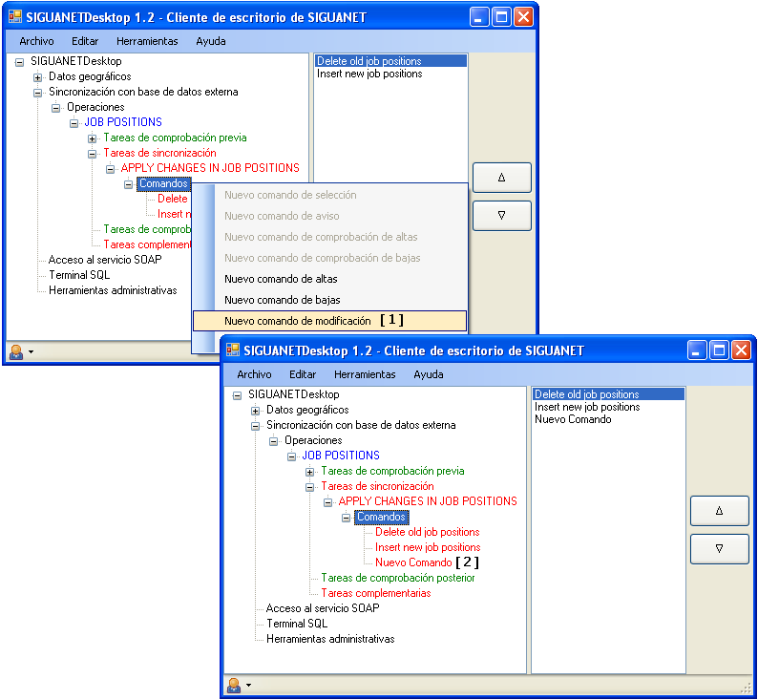This screenshot has width=758, height=700.
Task: Collapse the JOB POSITIONS node in the back window
Action: (74, 123)
